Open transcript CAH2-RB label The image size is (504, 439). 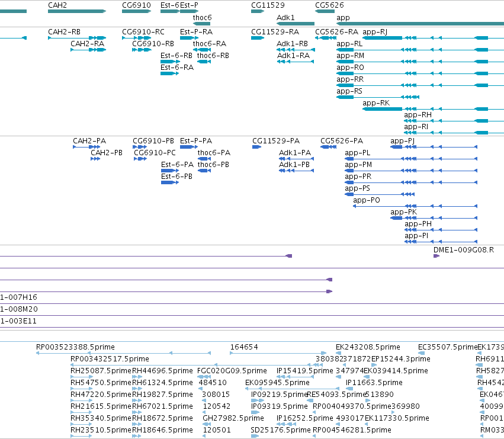(x=64, y=32)
